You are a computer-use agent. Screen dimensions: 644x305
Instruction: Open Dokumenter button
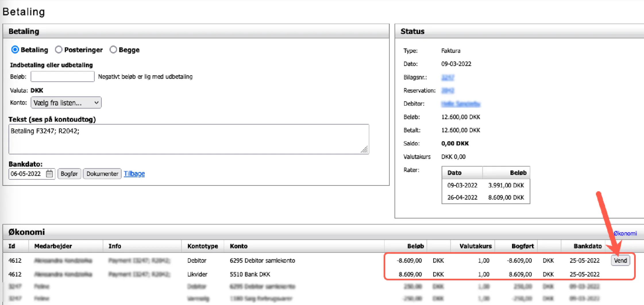[102, 174]
